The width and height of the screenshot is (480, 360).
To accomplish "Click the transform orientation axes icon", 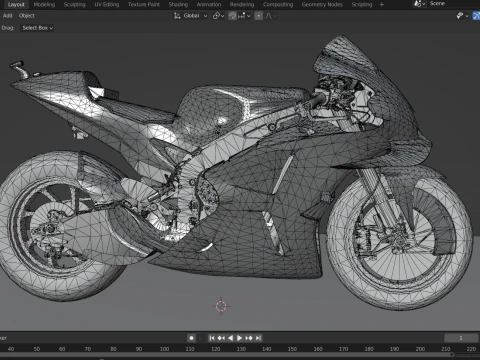I will click(x=177, y=16).
